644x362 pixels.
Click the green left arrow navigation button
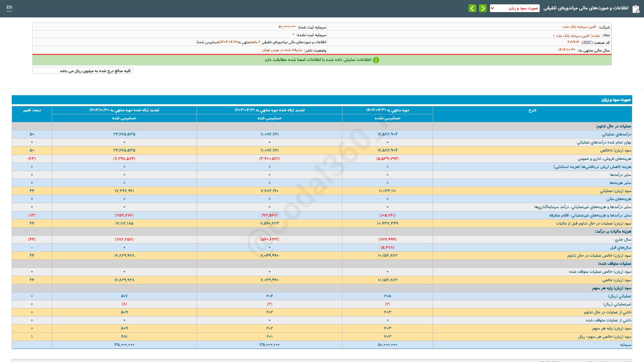click(x=472, y=8)
